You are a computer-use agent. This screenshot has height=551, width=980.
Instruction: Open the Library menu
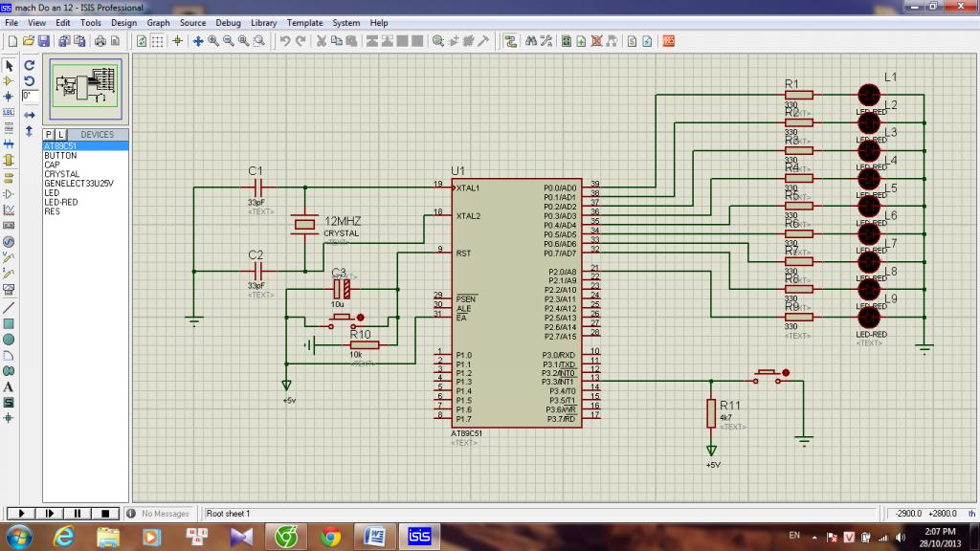click(264, 22)
